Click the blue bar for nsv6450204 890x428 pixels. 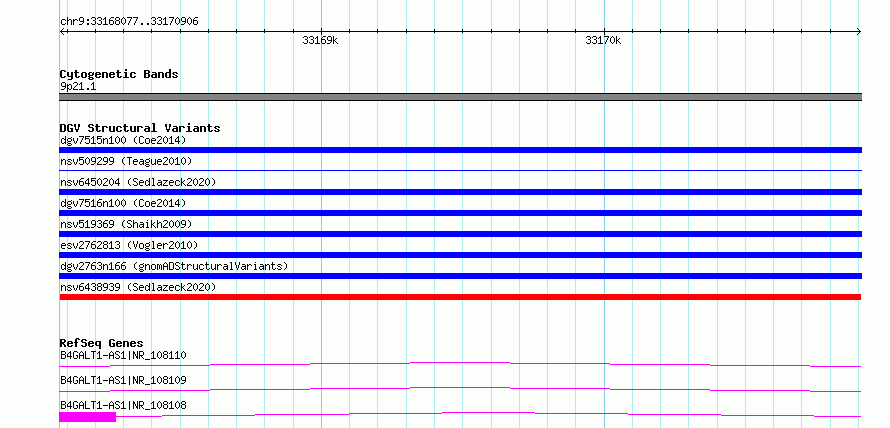pos(460,192)
